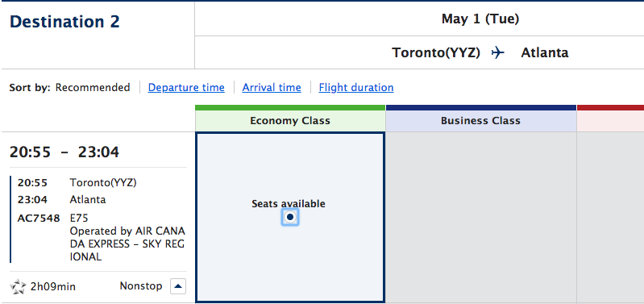
Task: Click the Recommended sort option
Action: tap(93, 88)
